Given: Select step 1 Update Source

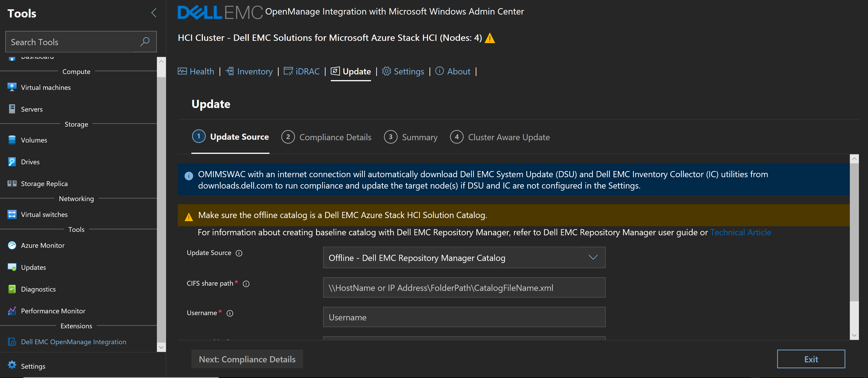Looking at the screenshot, I should coord(230,137).
